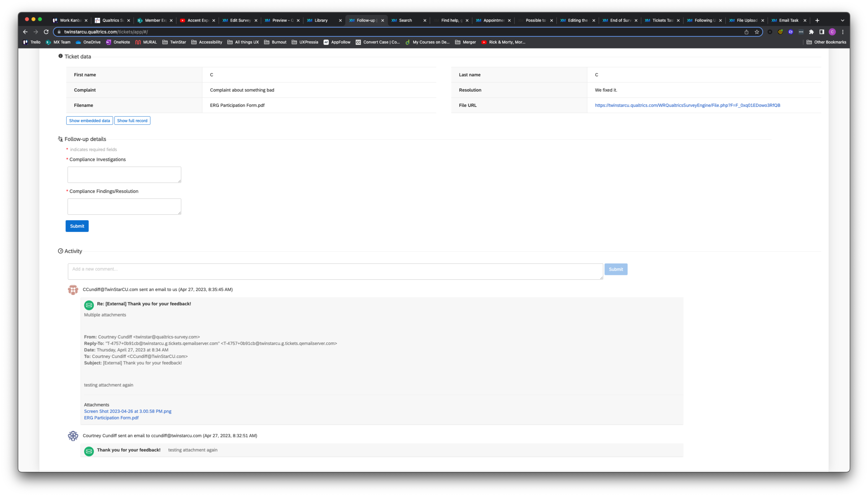Reload the current page
Screen dimensions: 868x496
point(46,32)
